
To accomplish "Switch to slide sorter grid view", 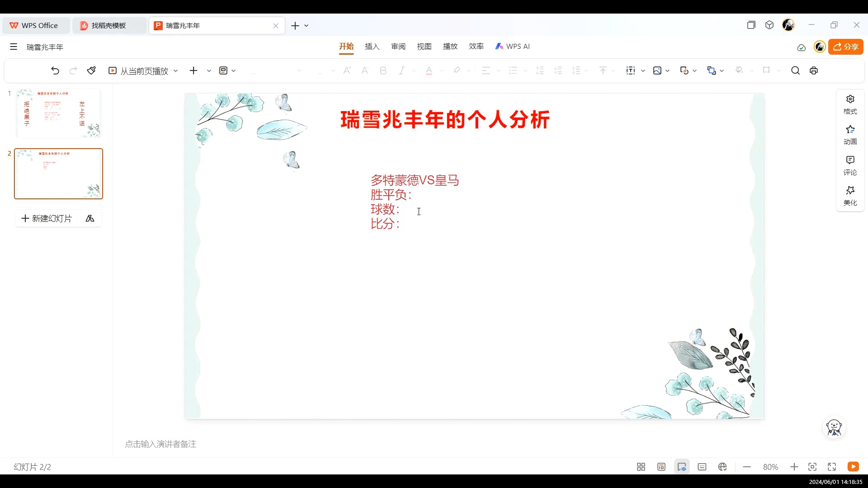I will coord(641,467).
